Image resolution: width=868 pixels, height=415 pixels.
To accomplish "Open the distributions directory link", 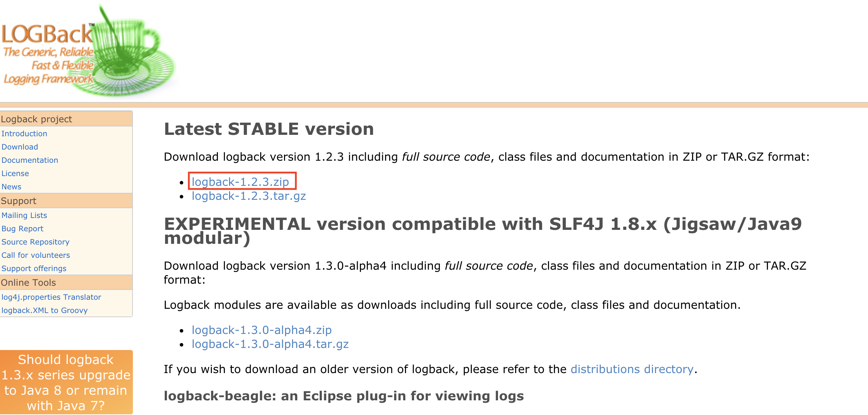I will pos(632,369).
